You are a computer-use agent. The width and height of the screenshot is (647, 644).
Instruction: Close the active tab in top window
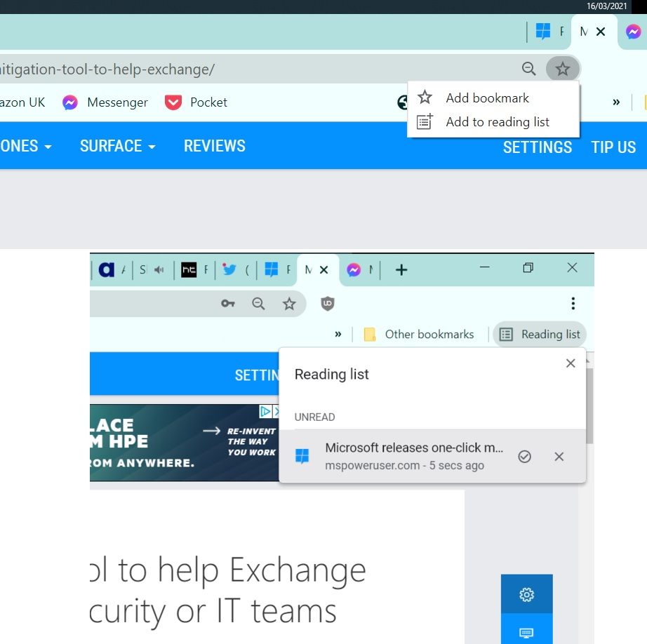(601, 32)
